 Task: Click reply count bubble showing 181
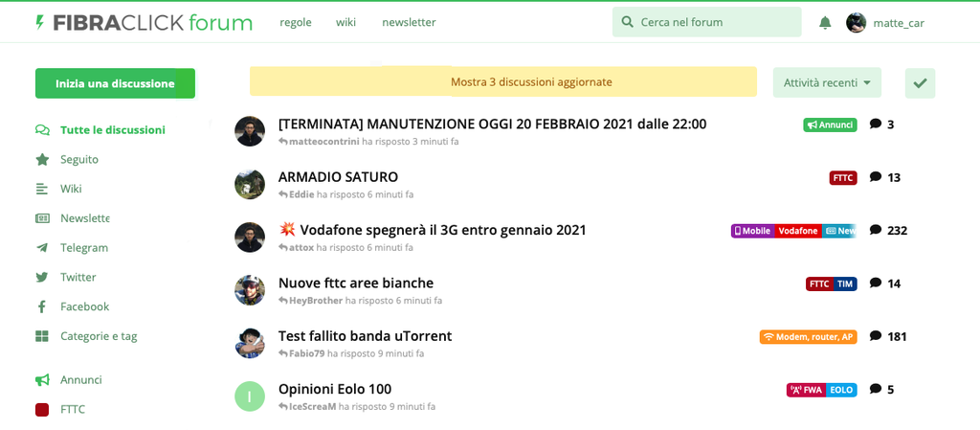click(876, 336)
